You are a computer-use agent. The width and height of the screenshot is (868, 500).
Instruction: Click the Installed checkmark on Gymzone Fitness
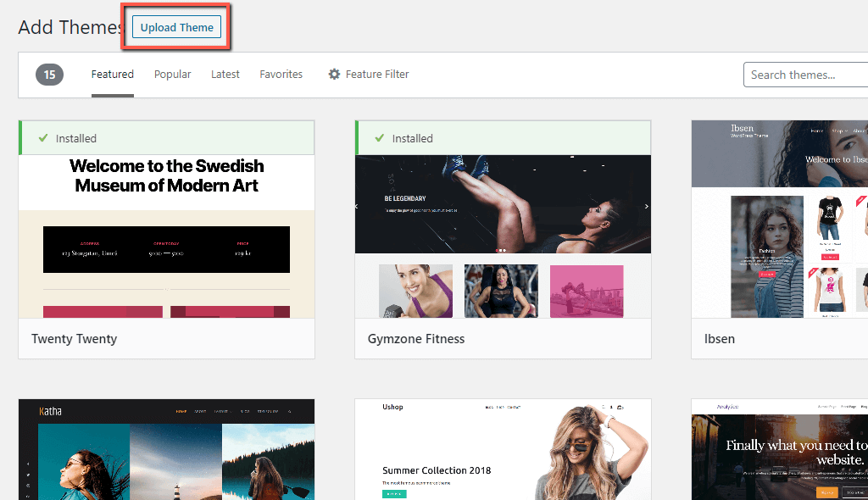click(379, 138)
